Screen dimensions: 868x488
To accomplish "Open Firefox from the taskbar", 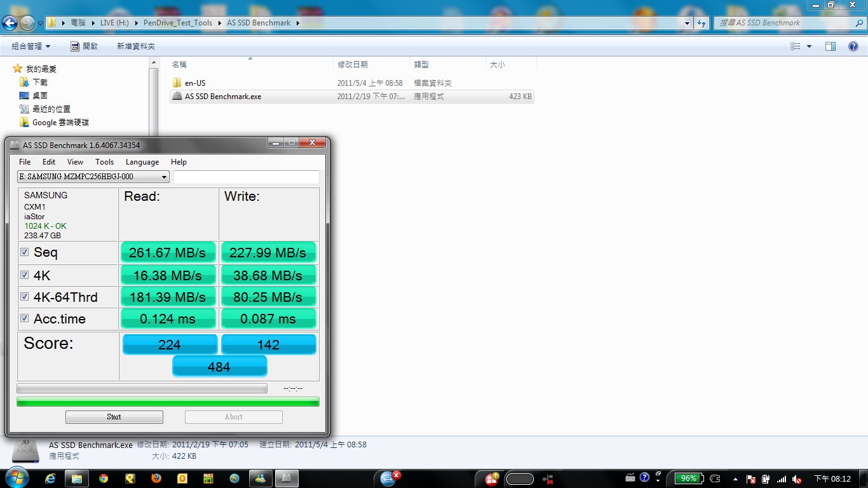I will 156,478.
